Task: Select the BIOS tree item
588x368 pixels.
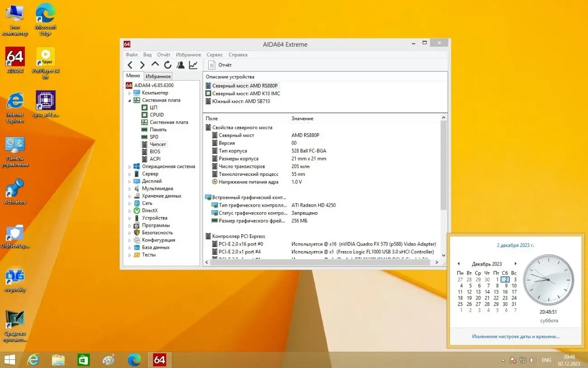Action: click(155, 152)
